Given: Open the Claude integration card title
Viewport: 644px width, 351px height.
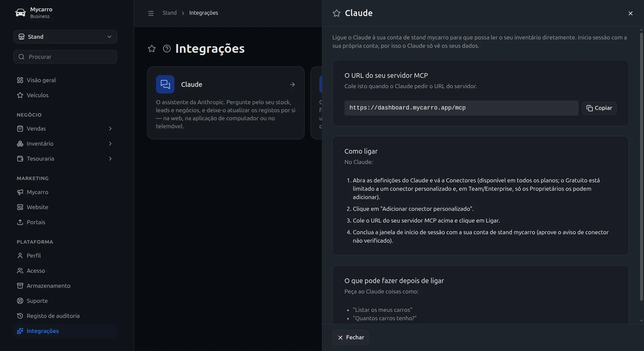Looking at the screenshot, I should pos(192,84).
